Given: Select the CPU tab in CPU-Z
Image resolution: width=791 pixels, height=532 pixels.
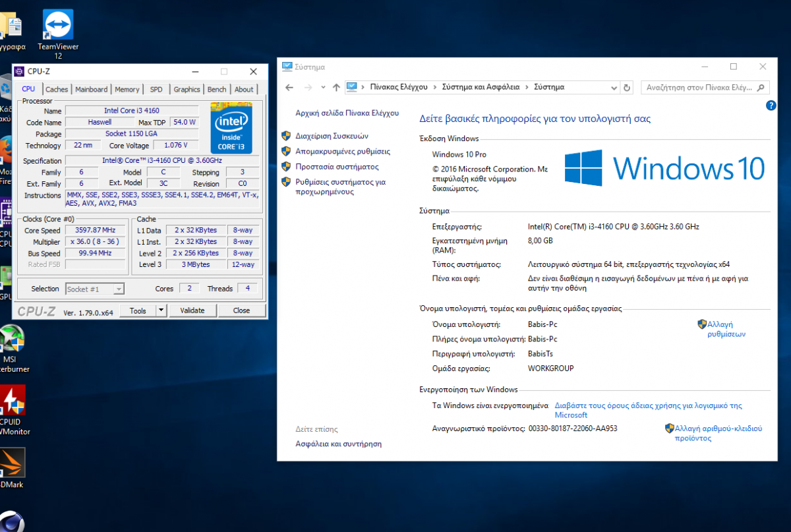Looking at the screenshot, I should [x=28, y=89].
